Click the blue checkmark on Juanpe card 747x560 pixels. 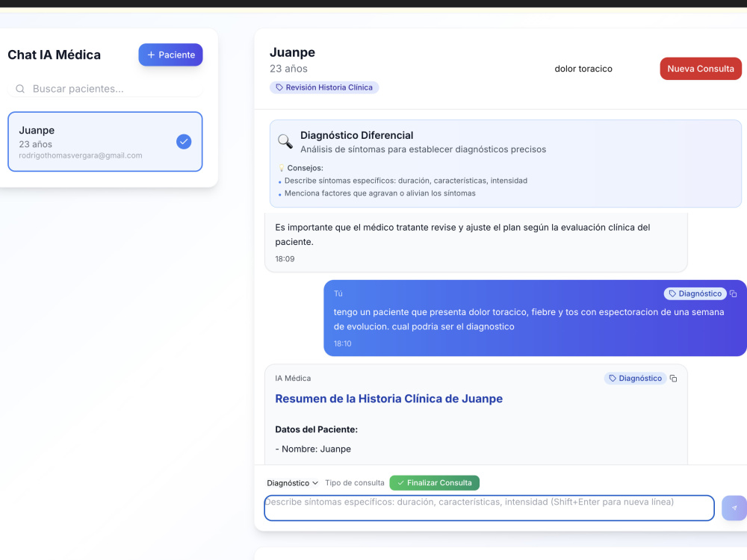pyautogui.click(x=184, y=141)
